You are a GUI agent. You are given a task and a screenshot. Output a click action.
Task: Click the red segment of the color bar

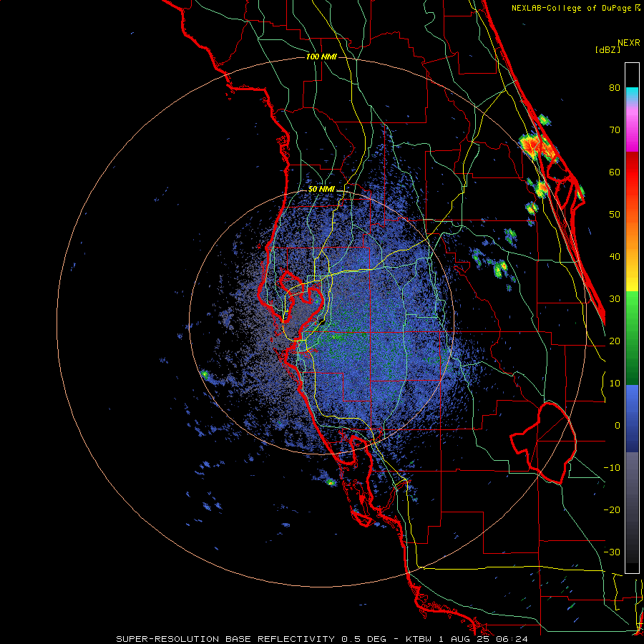coord(632,172)
